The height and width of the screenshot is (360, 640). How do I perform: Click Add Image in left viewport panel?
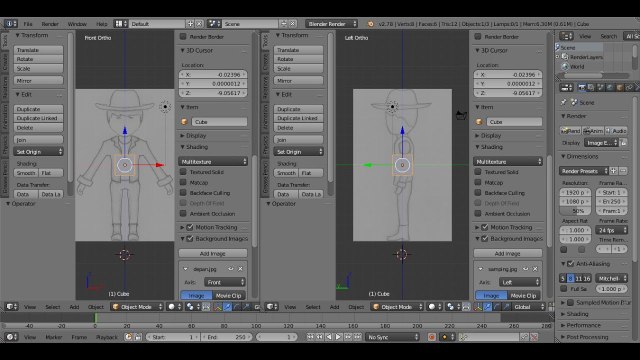tap(213, 253)
